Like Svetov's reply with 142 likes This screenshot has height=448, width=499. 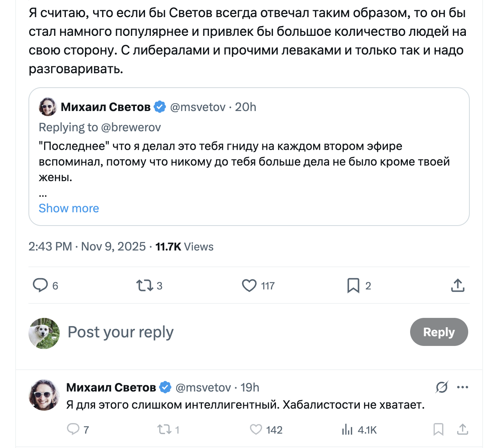256,430
